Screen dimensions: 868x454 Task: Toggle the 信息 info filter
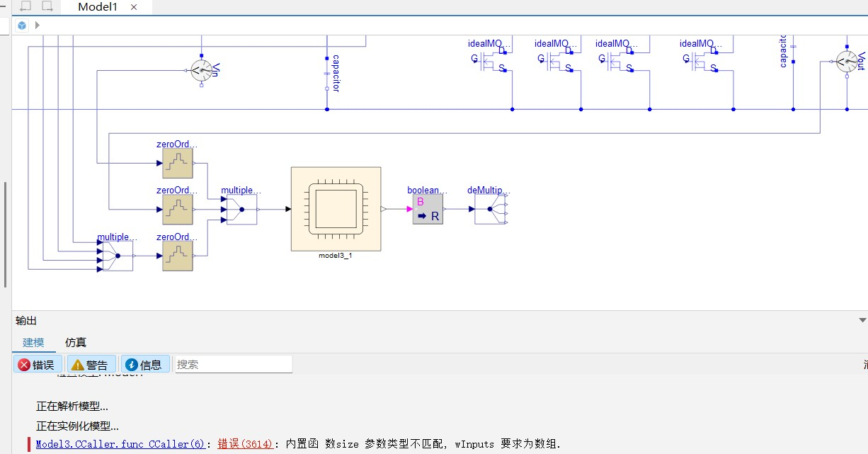pyautogui.click(x=145, y=365)
